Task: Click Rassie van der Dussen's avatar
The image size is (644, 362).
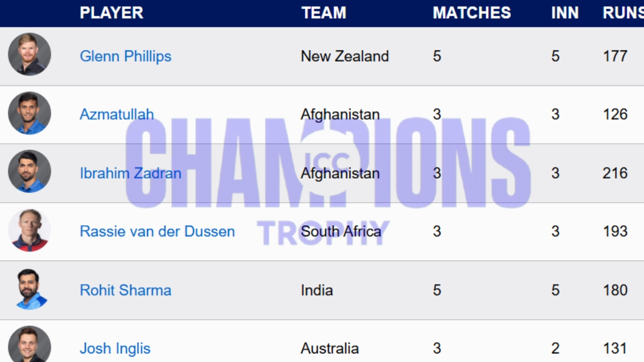Action: [30, 231]
